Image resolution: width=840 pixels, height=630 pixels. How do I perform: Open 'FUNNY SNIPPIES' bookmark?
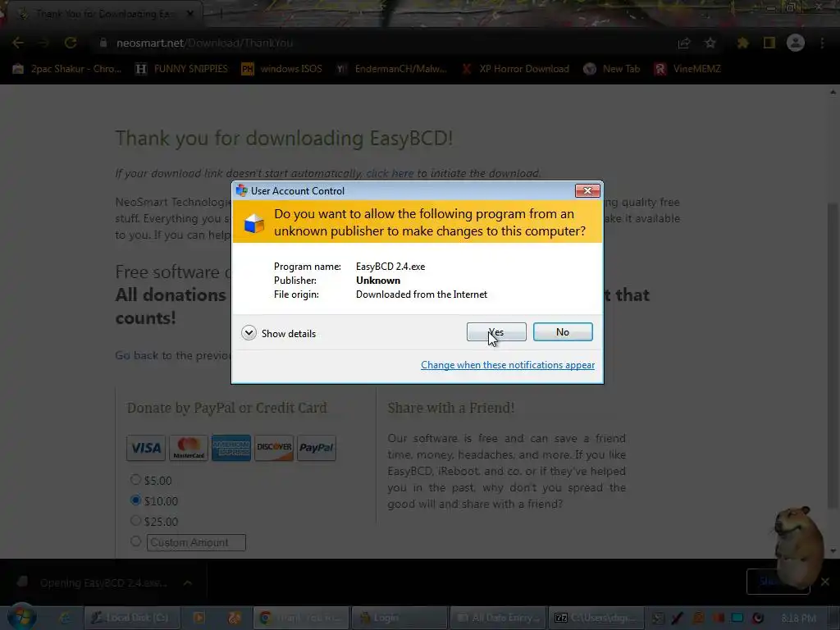click(x=181, y=69)
